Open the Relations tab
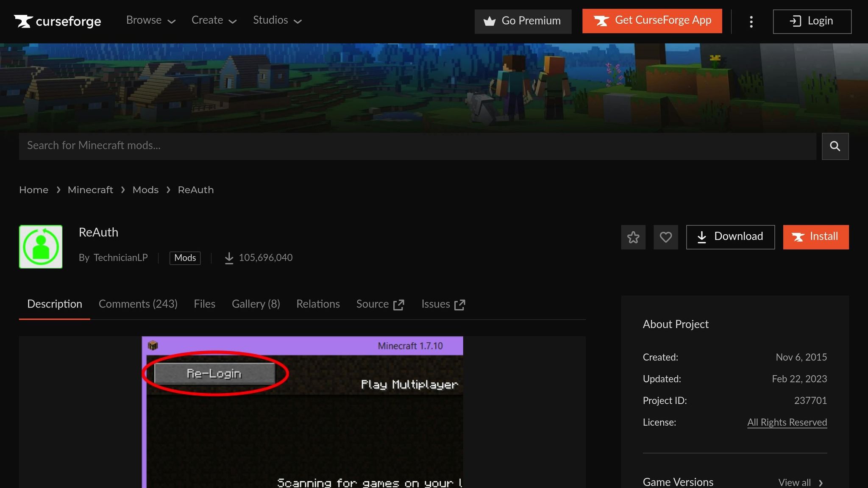Image resolution: width=868 pixels, height=488 pixels. click(x=318, y=304)
